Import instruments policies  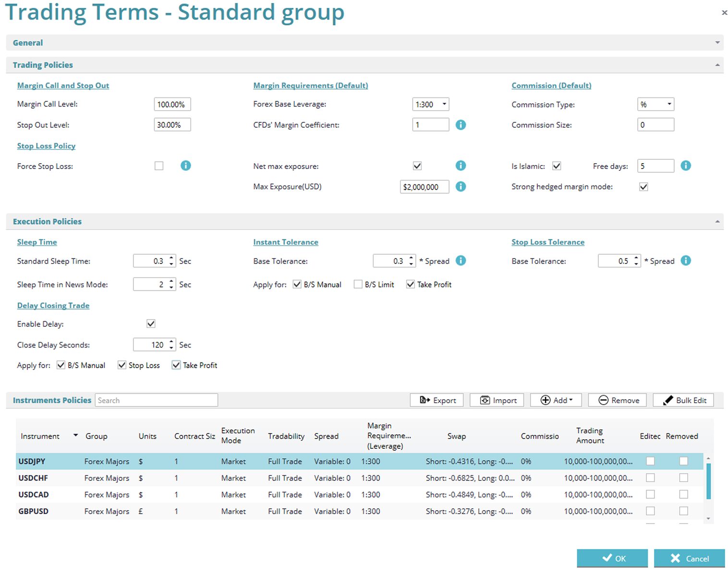pos(497,400)
